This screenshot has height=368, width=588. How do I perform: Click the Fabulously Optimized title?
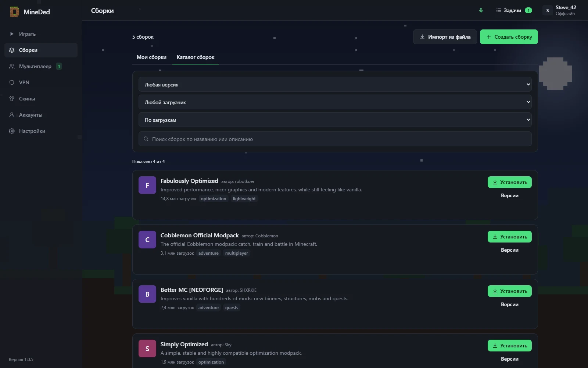click(x=189, y=181)
